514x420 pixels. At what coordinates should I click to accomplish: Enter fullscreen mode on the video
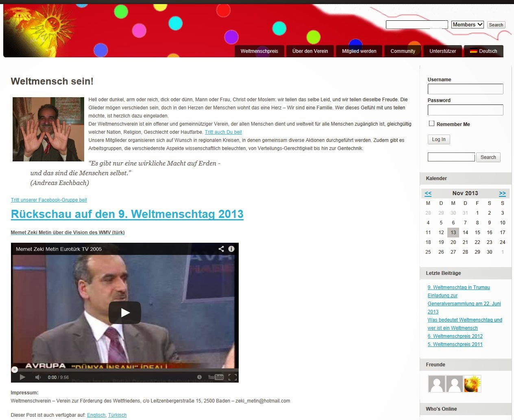coord(233,377)
